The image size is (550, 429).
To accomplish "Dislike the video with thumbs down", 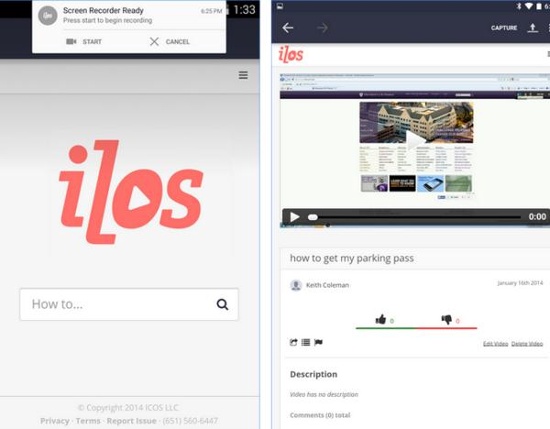I will point(447,320).
